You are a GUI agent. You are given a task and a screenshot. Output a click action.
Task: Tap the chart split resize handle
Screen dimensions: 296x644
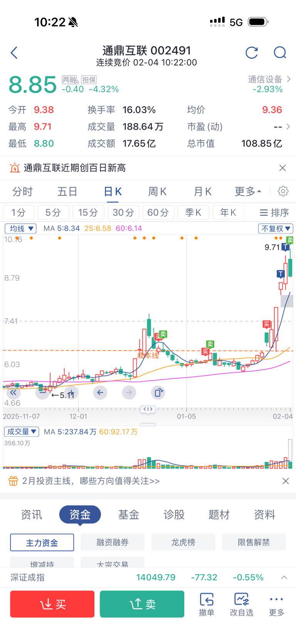pyautogui.click(x=148, y=409)
